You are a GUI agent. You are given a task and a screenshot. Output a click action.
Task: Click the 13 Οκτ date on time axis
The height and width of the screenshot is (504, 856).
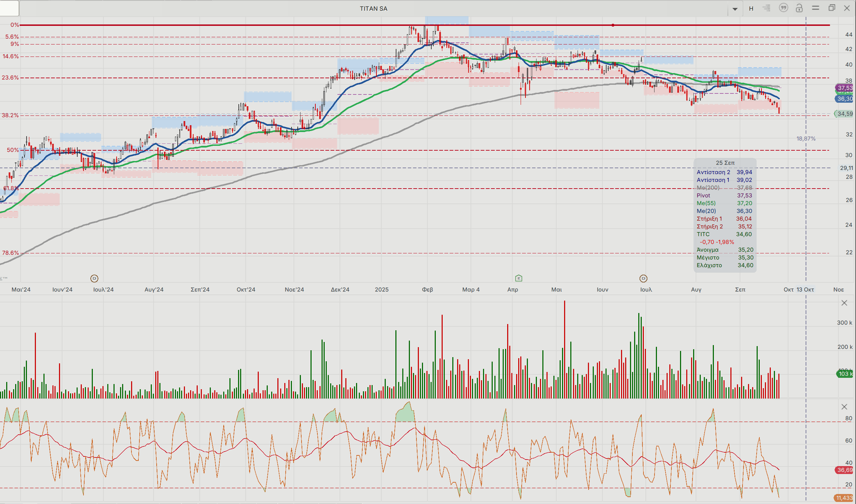[805, 290]
